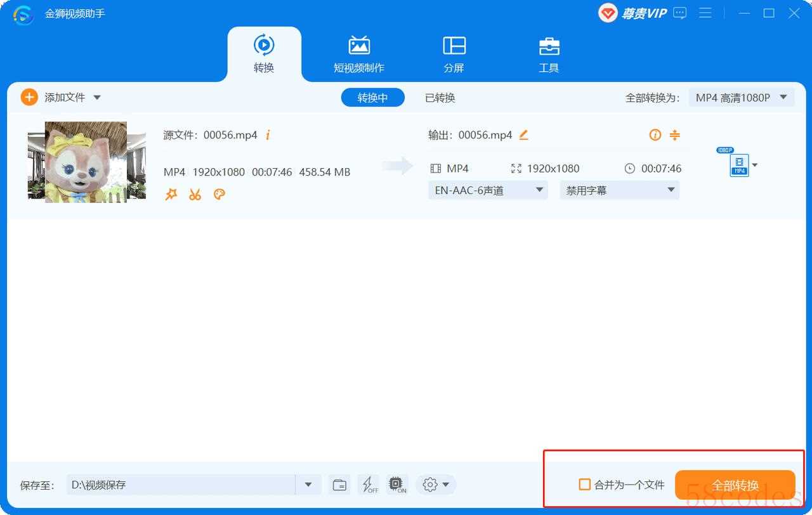Screen dimensions: 812x515
Task: Open the scissors cut tool
Action: click(195, 194)
